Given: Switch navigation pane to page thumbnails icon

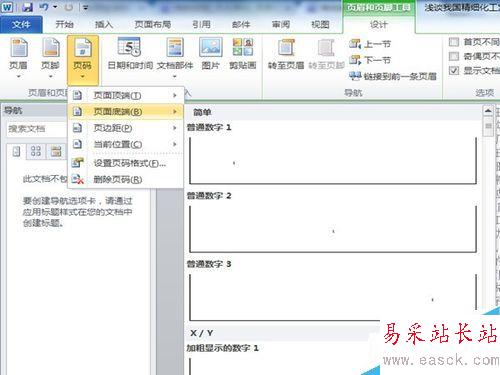Looking at the screenshot, I should [x=36, y=151].
